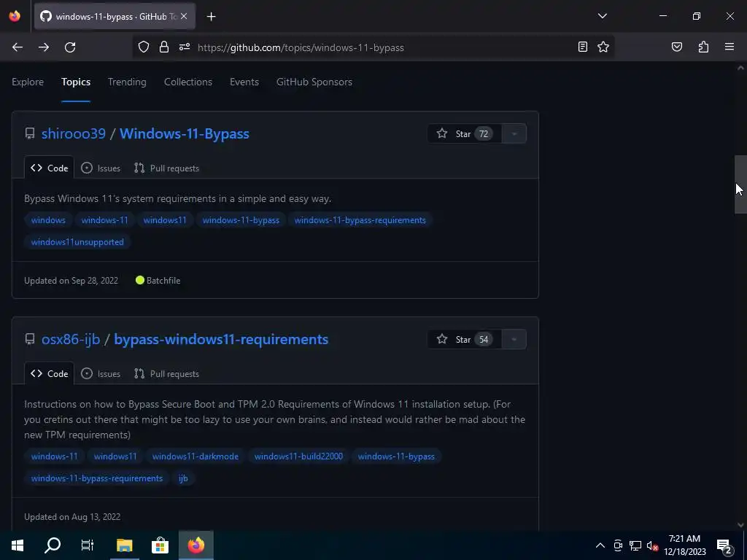Open site permissions icon in address bar
The height and width of the screenshot is (560, 747).
185,47
